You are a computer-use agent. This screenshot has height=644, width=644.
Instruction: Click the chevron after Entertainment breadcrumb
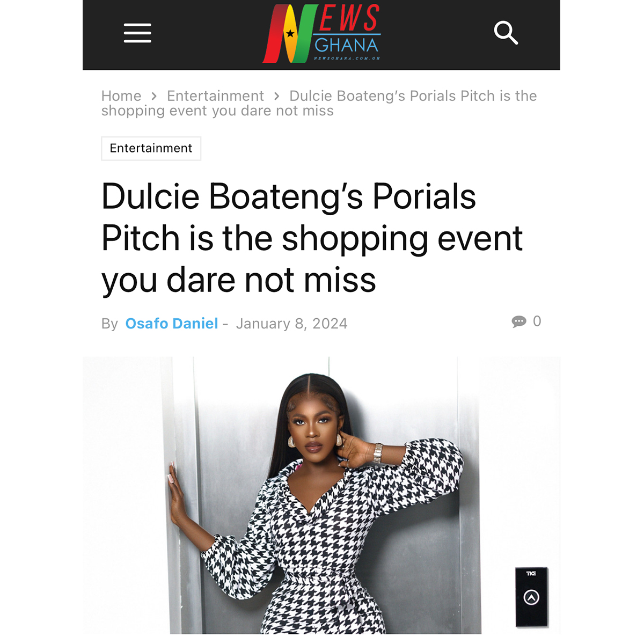click(276, 96)
